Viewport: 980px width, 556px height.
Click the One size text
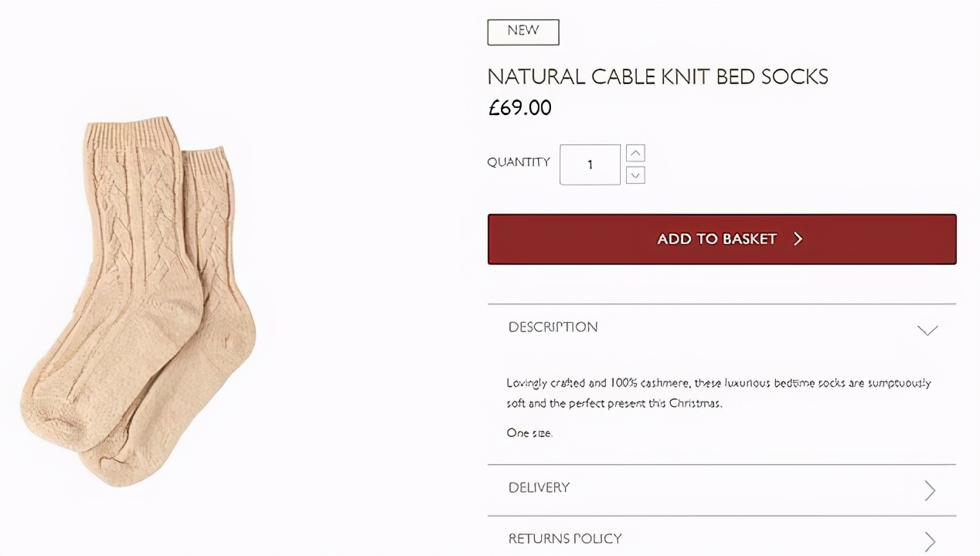click(529, 433)
